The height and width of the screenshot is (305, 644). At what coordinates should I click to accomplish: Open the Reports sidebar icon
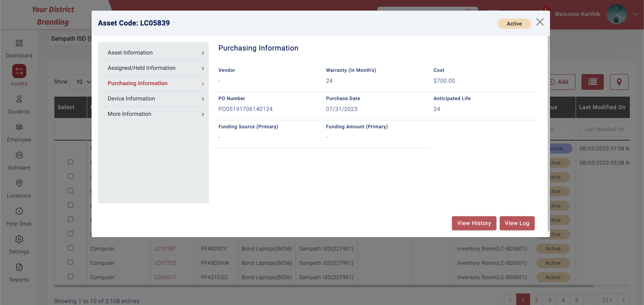(19, 267)
